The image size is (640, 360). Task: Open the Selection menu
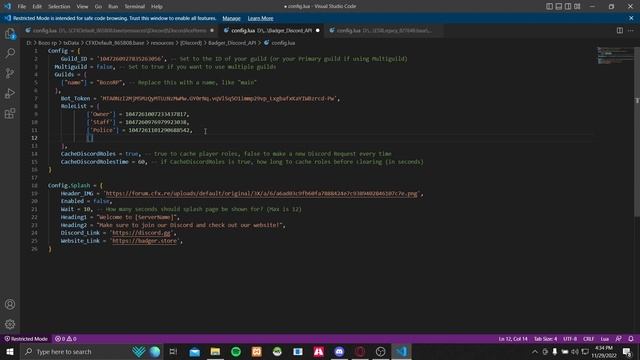59,7
